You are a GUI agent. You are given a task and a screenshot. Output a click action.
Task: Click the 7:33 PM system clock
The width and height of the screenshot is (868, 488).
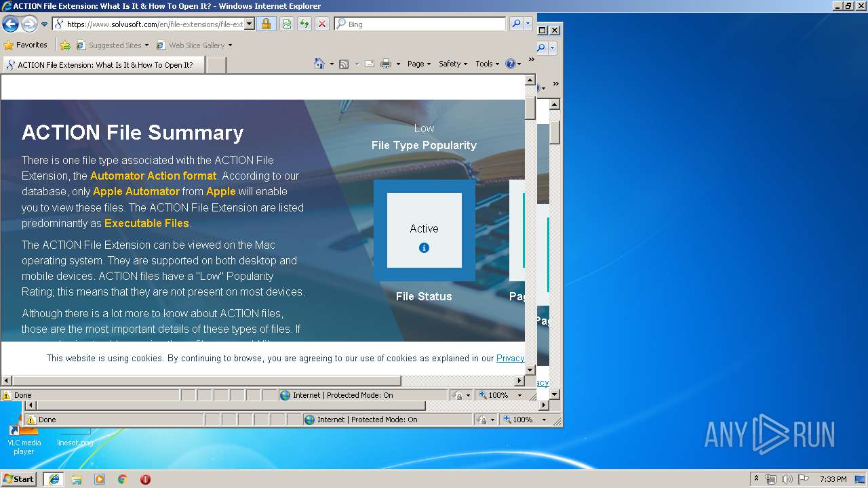(833, 479)
